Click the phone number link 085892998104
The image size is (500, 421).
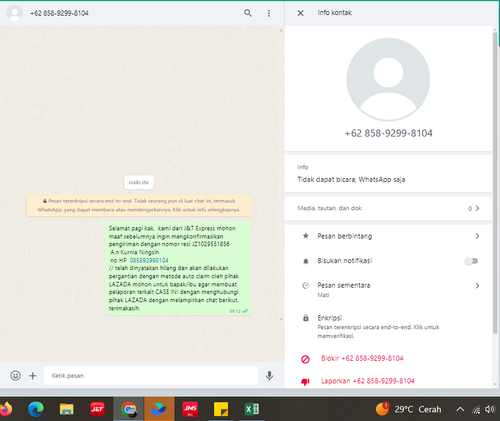pos(149,260)
